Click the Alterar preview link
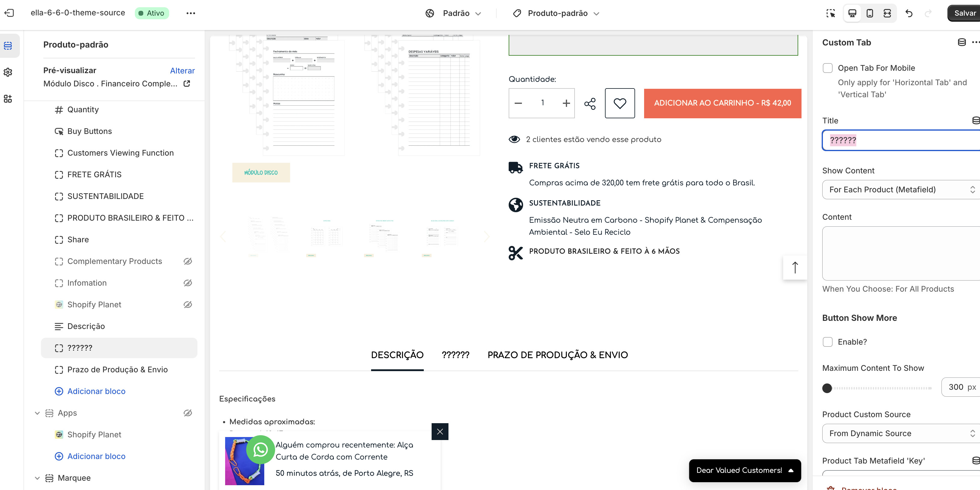 [182, 71]
